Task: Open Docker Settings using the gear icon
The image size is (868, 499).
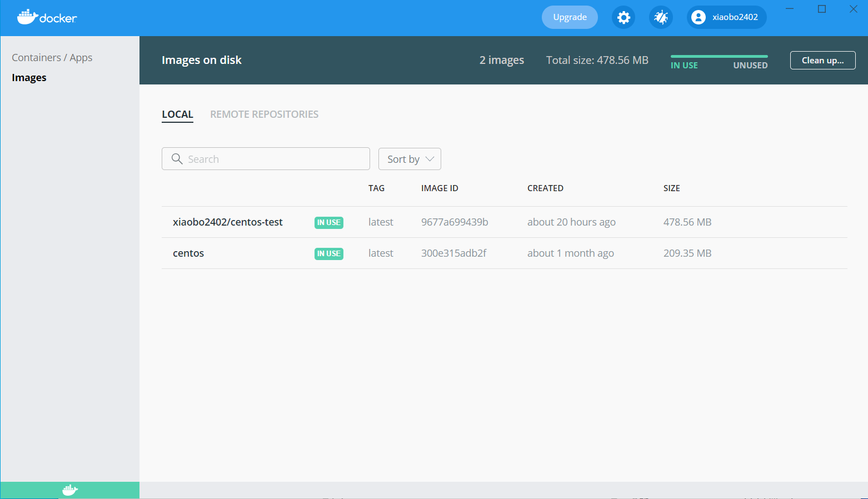Action: [623, 17]
